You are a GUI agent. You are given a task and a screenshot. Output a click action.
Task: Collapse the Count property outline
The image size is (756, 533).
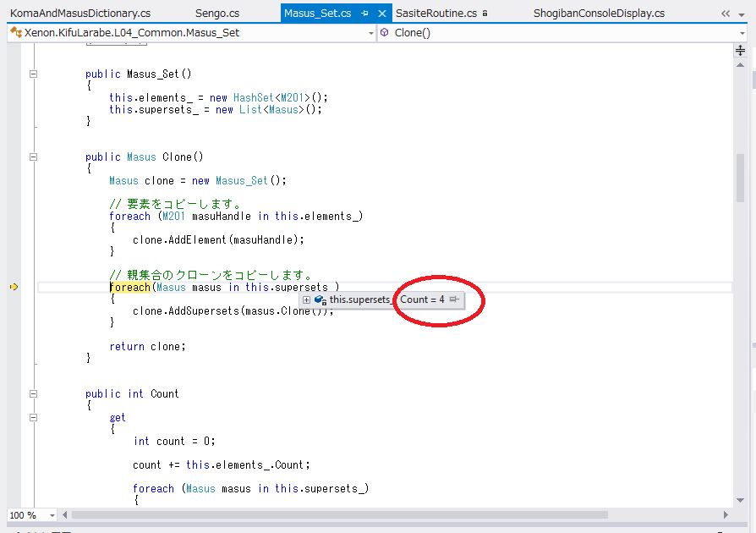point(33,393)
